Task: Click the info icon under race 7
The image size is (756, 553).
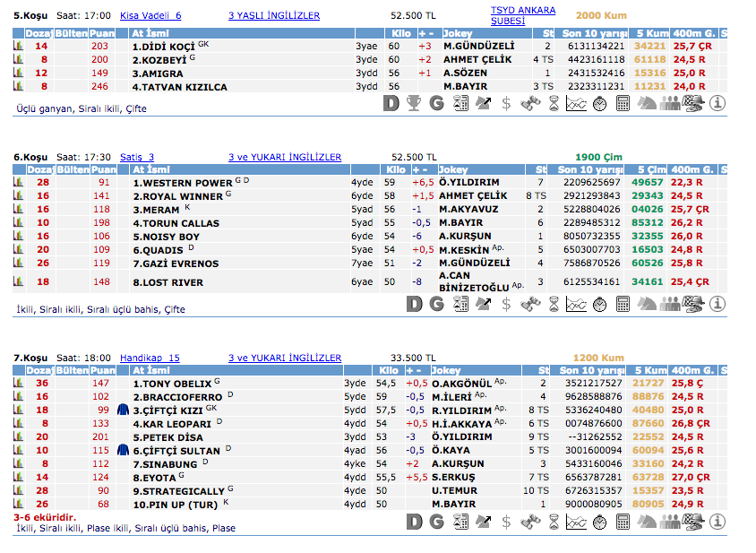Action: 717,522
